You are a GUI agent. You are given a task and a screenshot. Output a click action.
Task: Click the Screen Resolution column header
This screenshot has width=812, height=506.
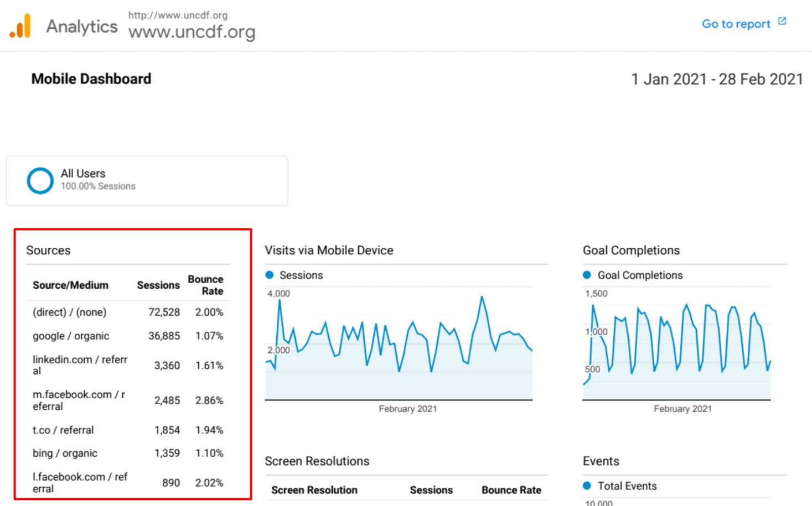(314, 490)
